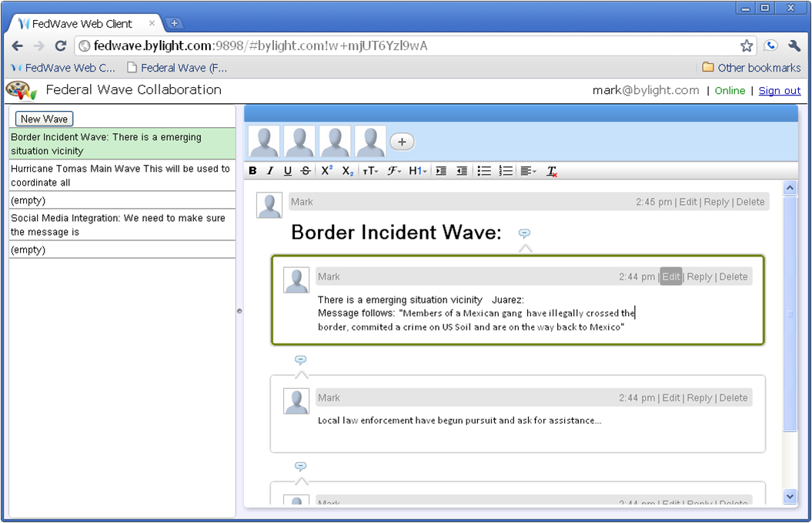Click Reply in the green-bordered message
The image size is (812, 523).
[x=699, y=277]
